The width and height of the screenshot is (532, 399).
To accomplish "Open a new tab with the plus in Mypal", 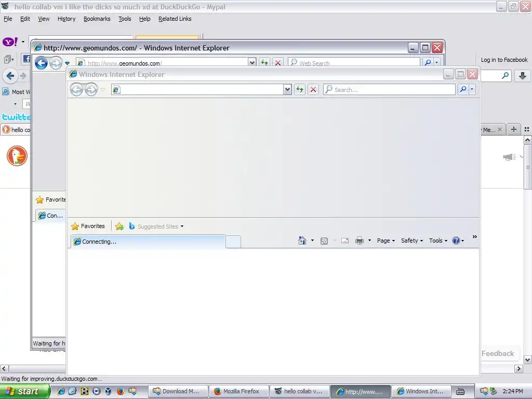I will point(514,129).
